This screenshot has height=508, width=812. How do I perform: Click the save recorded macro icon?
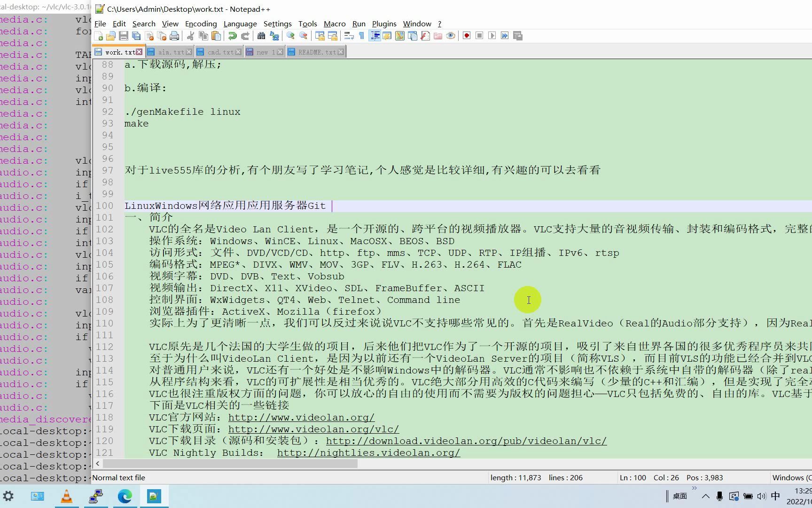[518, 36]
